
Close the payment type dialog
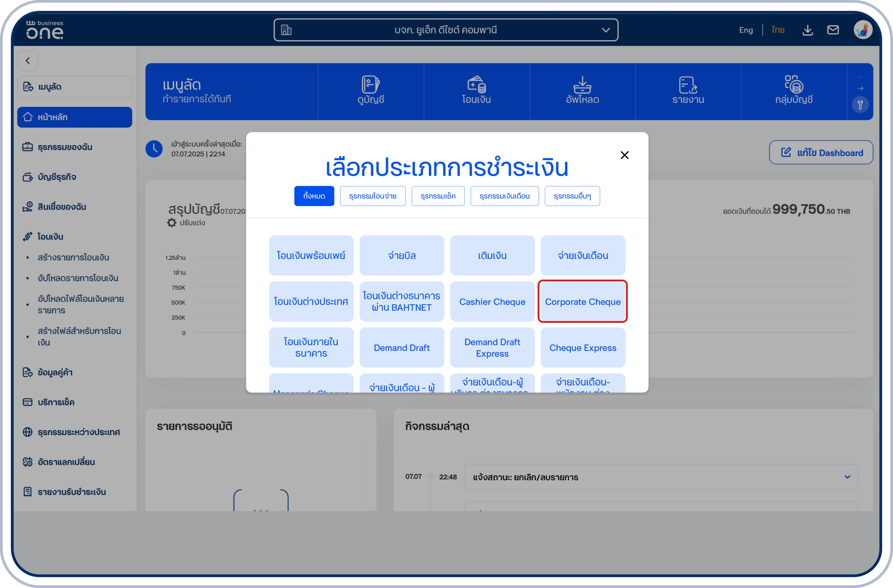624,155
